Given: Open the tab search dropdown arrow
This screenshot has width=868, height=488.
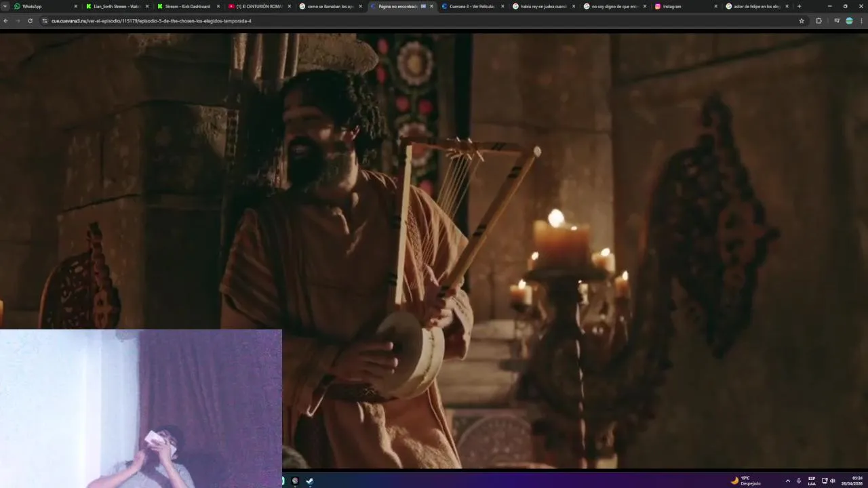Looking at the screenshot, I should coord(5,6).
